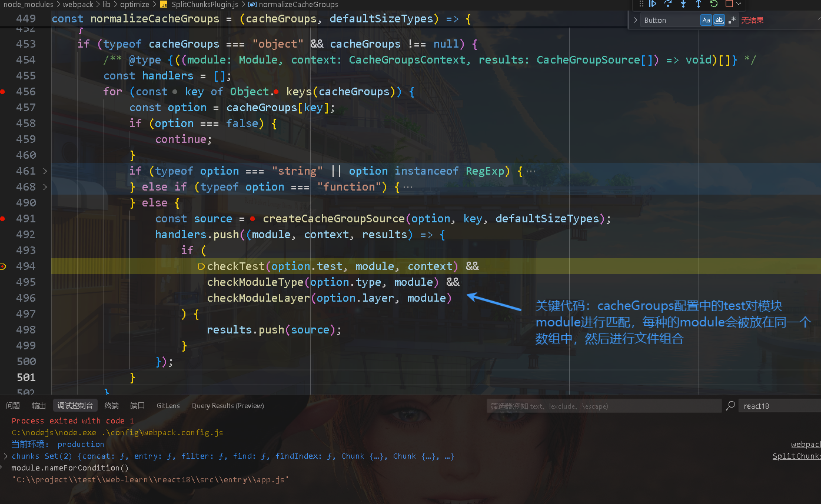Toggle the breakpoint on line 491
Screen dimensions: 821x504
coord(3,219)
